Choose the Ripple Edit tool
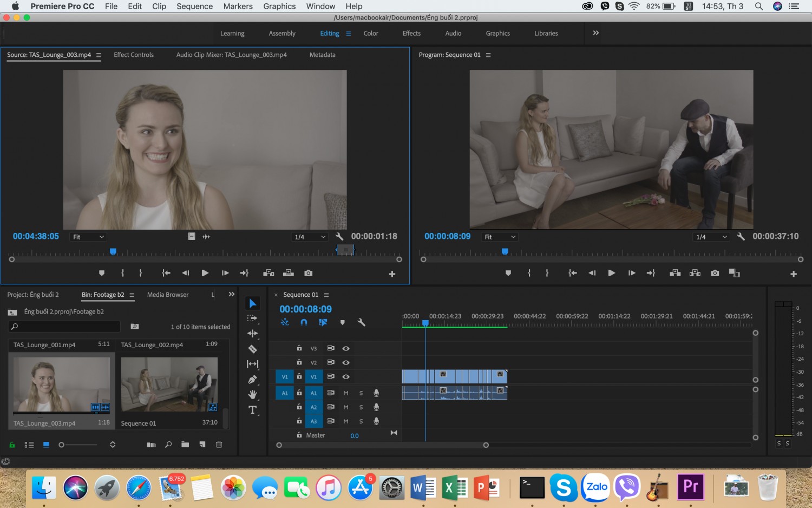This screenshot has width=812, height=508. tap(252, 334)
